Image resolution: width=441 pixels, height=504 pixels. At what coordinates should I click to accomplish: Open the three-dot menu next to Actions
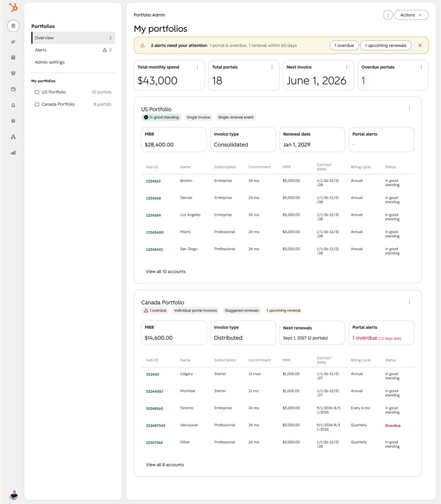388,15
